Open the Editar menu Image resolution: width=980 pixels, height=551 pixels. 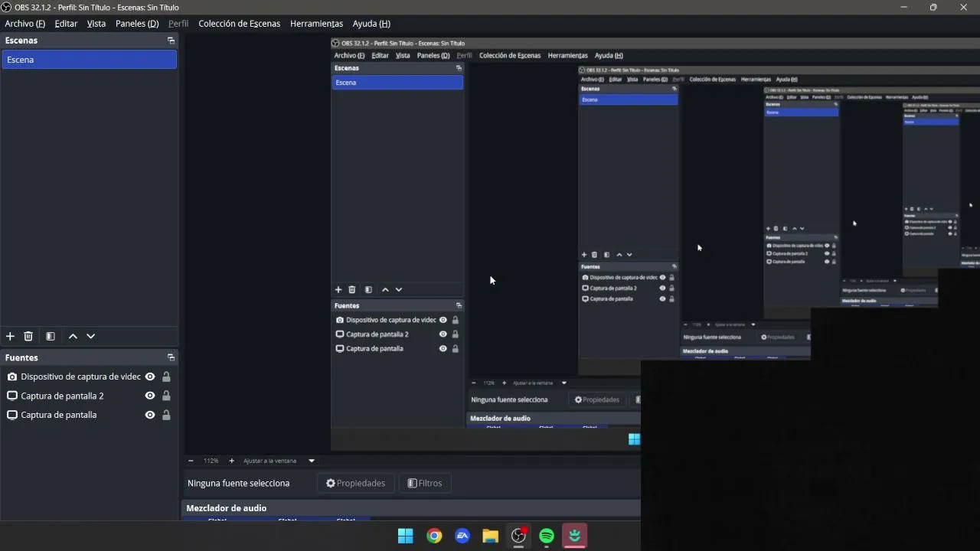[66, 24]
